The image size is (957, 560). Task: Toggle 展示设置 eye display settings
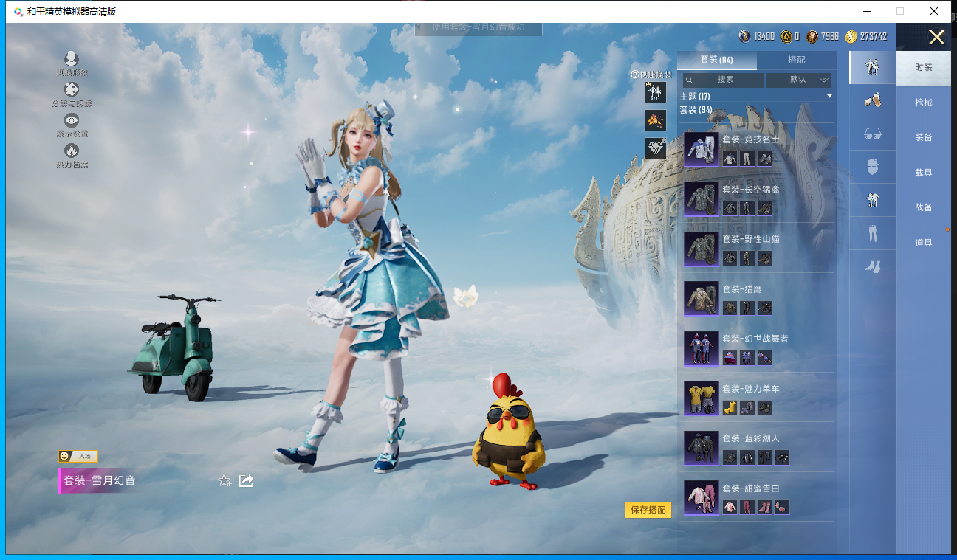pos(72,120)
